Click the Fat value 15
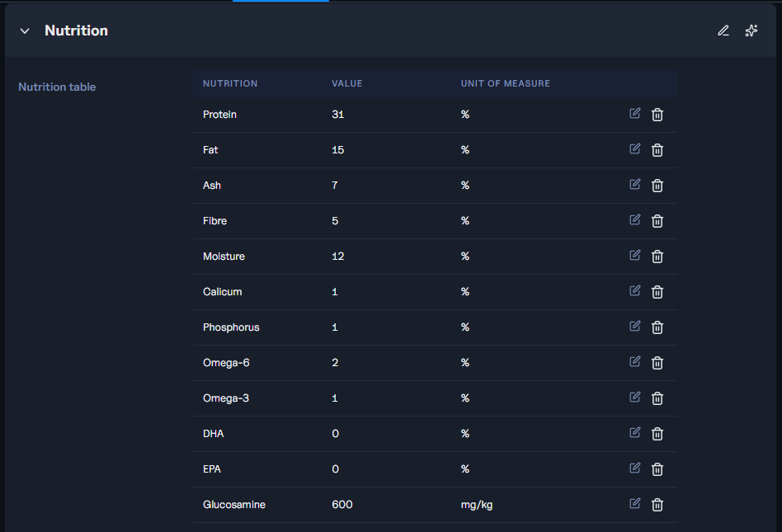 [x=337, y=149]
